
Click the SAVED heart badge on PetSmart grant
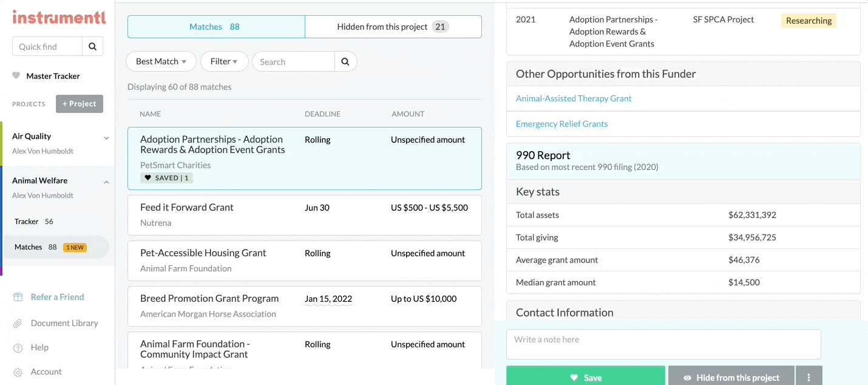166,178
